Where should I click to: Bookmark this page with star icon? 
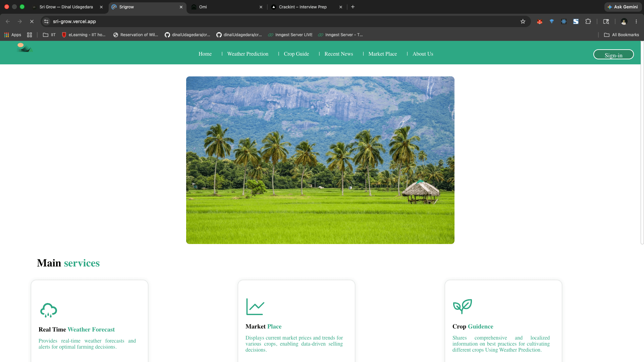[523, 21]
